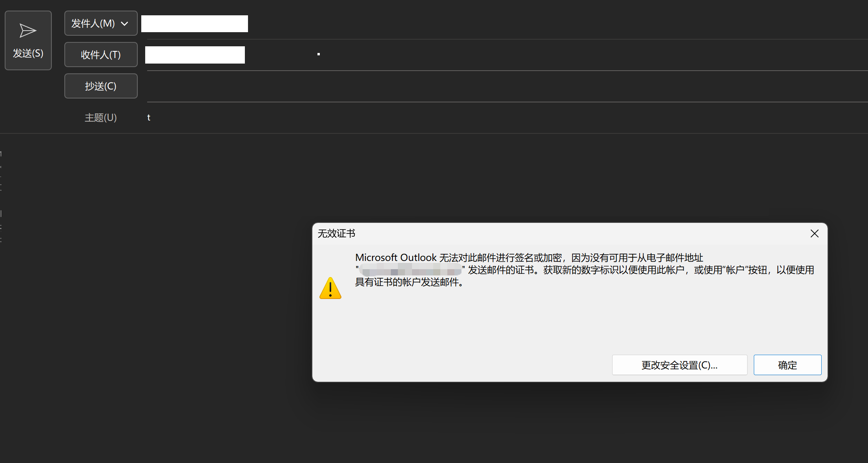The width and height of the screenshot is (868, 463).
Task: Click the 发送(S) send button
Action: point(28,40)
